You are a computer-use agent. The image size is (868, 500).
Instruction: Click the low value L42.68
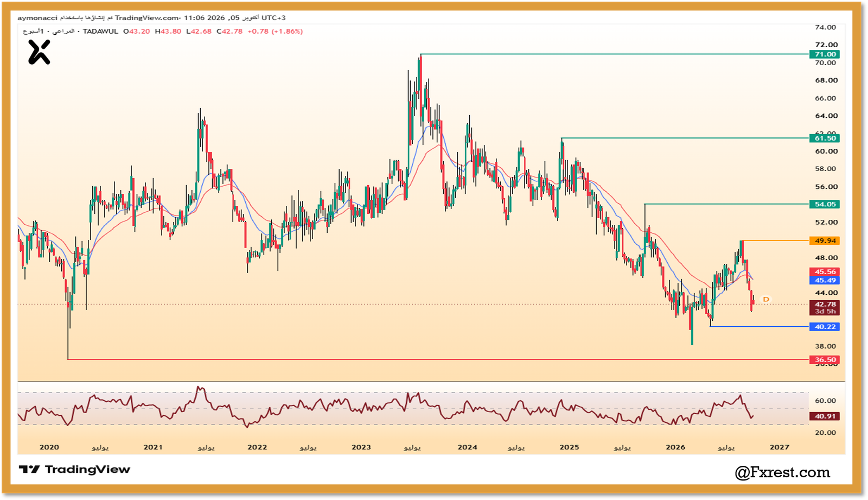click(199, 31)
